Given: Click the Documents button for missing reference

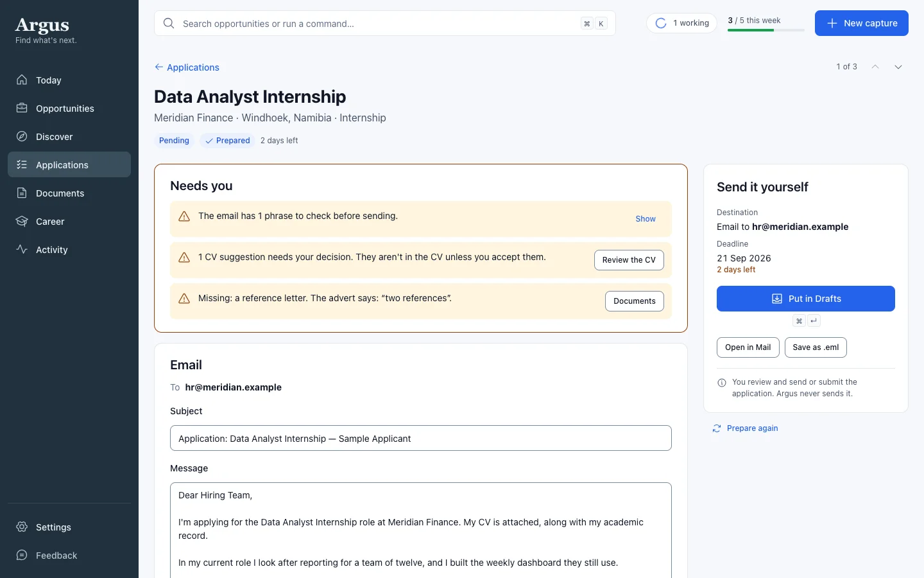Looking at the screenshot, I should pos(635,301).
